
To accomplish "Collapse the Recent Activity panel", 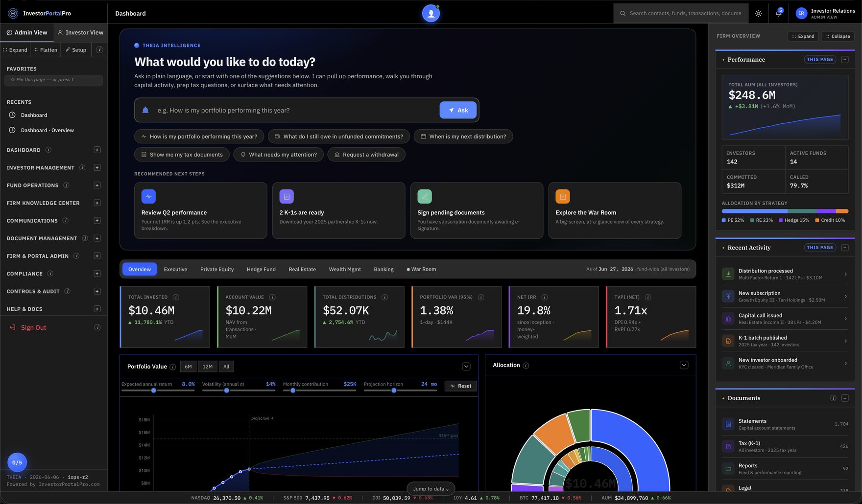I will pos(845,248).
